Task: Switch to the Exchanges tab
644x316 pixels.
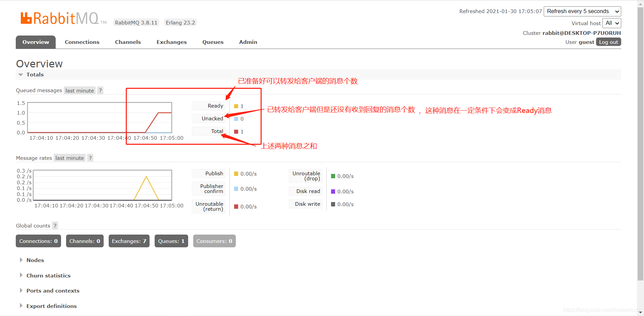Action: [171, 42]
